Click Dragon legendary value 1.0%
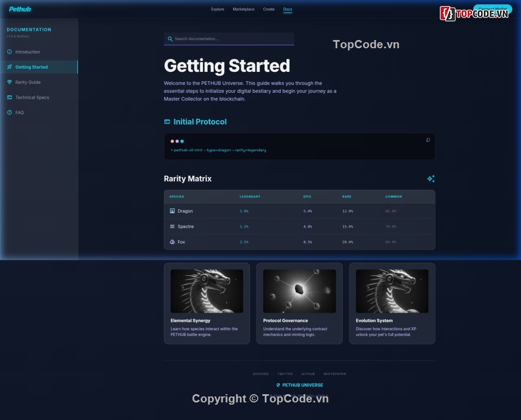 pyautogui.click(x=244, y=211)
